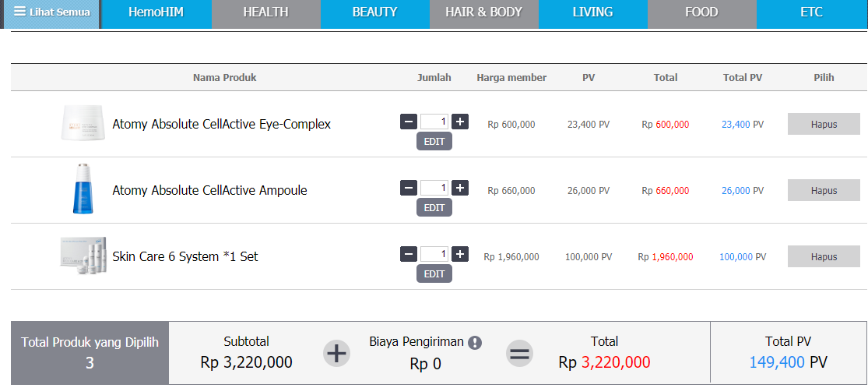
Task: Select the FOOD category tab
Action: pyautogui.click(x=701, y=12)
